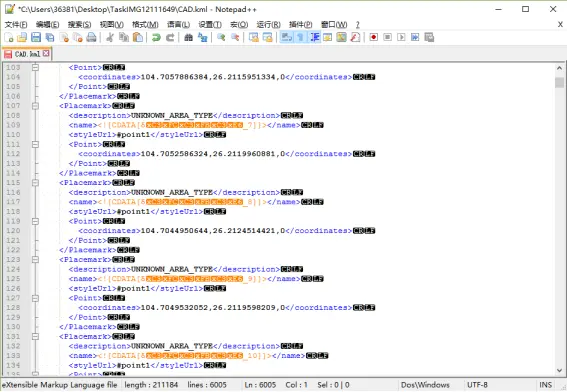Screen dimensions: 567x392
Task: Start macro recording with red dot
Action: click(374, 37)
